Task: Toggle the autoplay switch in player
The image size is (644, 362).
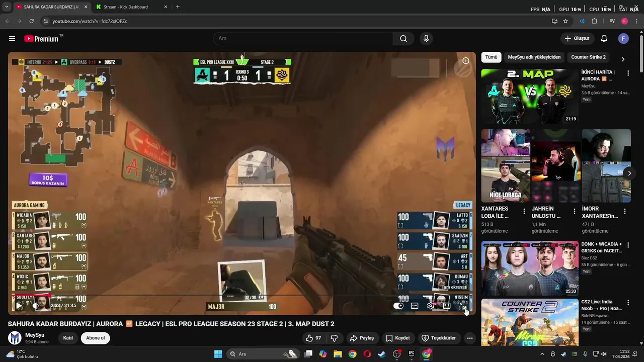Action: [x=398, y=306]
